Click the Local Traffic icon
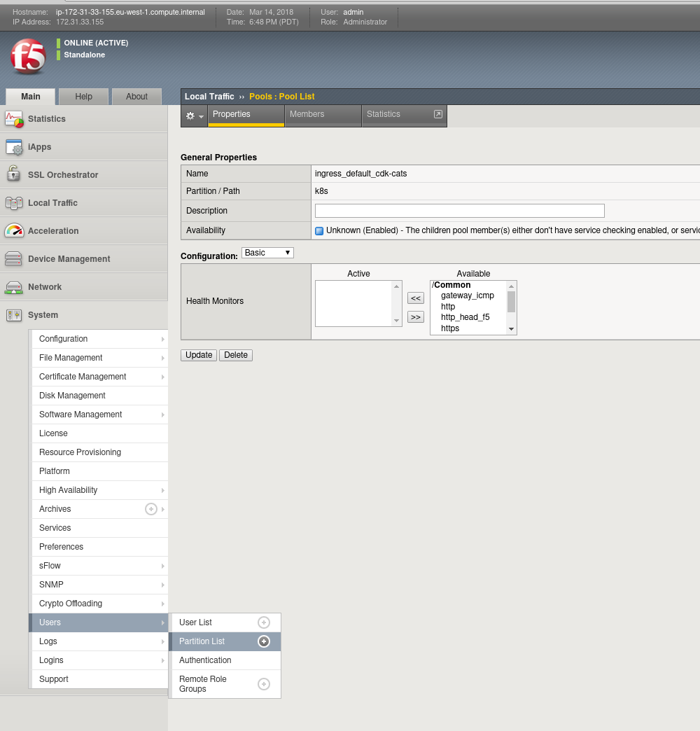The height and width of the screenshot is (731, 700). (x=14, y=203)
